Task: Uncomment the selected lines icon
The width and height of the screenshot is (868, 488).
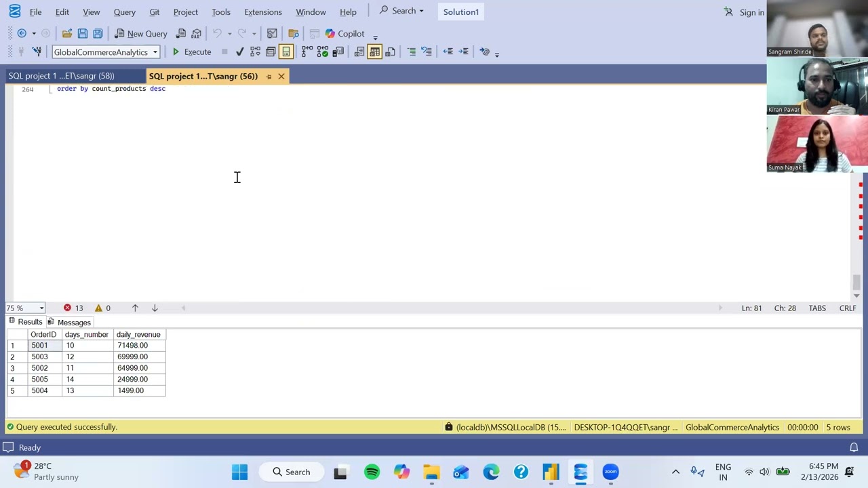Action: point(427,52)
